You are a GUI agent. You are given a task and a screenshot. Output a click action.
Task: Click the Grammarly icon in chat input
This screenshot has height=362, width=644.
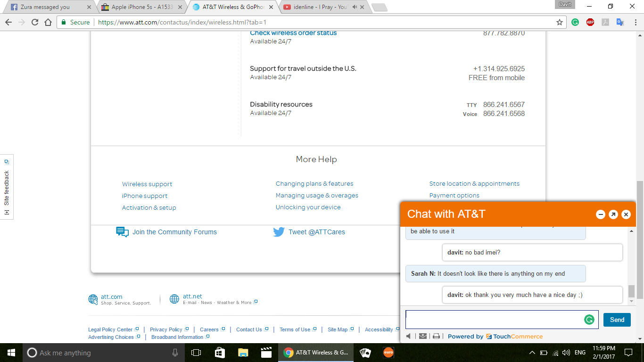(x=589, y=320)
